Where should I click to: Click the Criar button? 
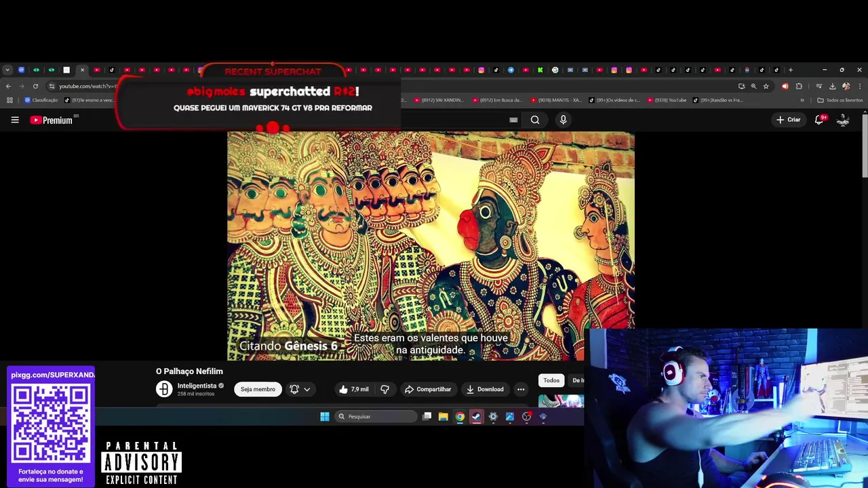click(x=789, y=120)
